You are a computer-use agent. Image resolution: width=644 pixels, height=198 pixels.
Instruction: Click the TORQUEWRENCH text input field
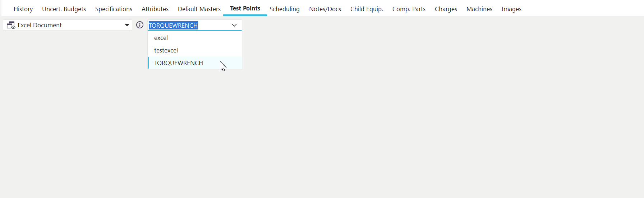click(187, 25)
